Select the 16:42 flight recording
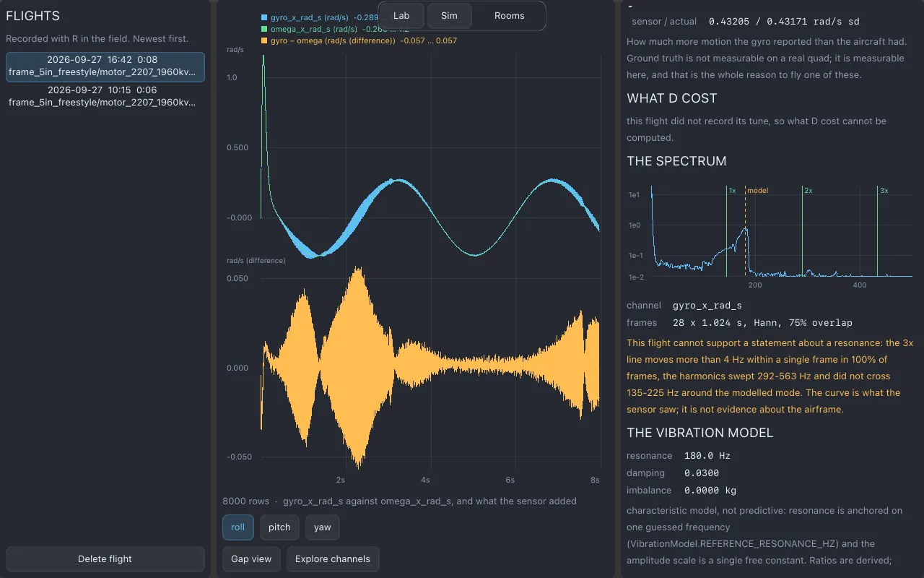Screen dimensions: 924x578 pyautogui.click(x=105, y=66)
